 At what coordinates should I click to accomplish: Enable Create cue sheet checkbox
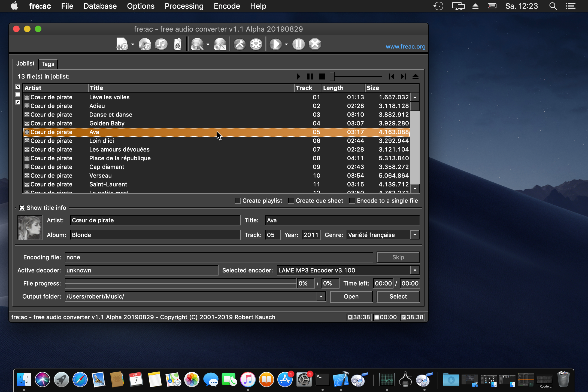tap(291, 201)
